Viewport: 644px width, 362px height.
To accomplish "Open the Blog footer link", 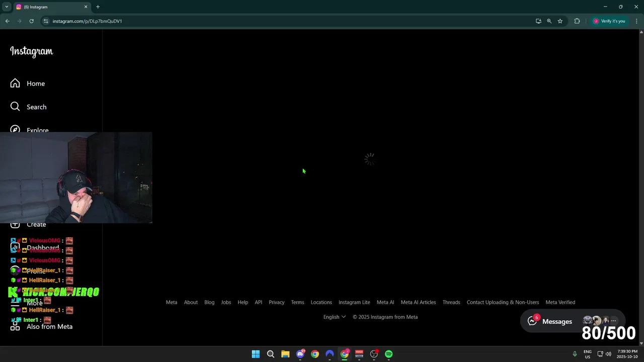I will tap(209, 302).
